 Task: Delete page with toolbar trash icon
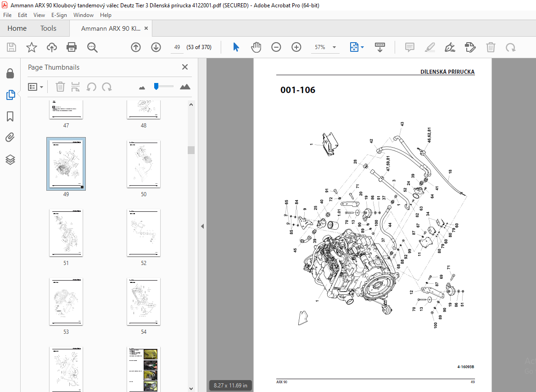pyautogui.click(x=491, y=47)
